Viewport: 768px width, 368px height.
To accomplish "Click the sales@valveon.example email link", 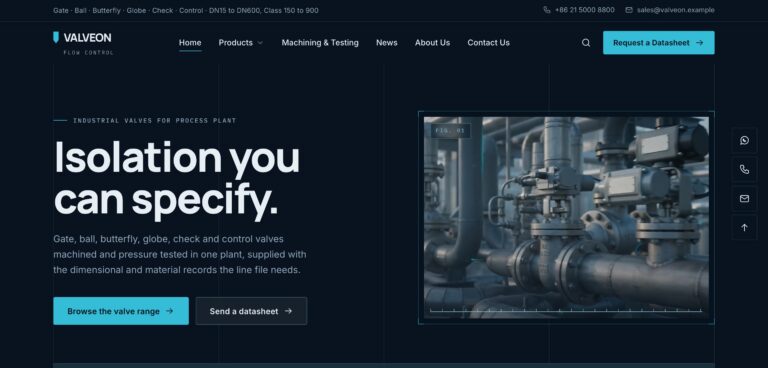I will coord(675,10).
